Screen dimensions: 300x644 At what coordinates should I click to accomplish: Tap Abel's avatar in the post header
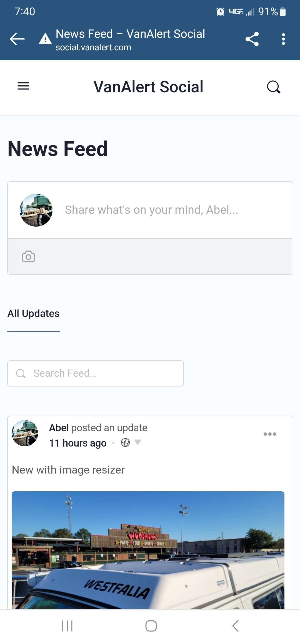pyautogui.click(x=25, y=433)
